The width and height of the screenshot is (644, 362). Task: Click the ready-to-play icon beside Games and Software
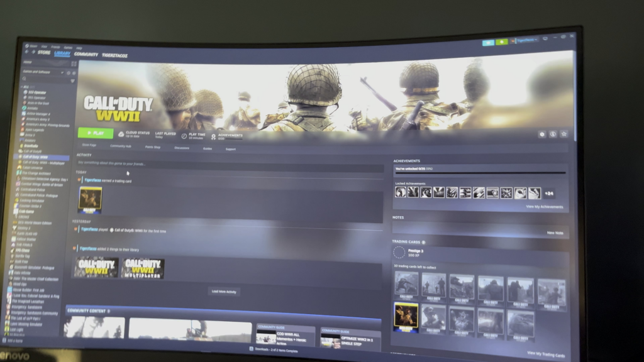(x=74, y=73)
